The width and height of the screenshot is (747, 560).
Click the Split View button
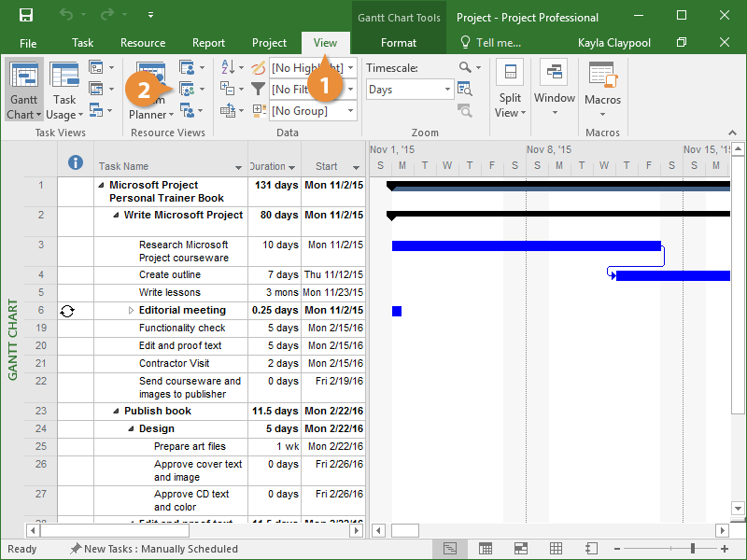tap(510, 90)
